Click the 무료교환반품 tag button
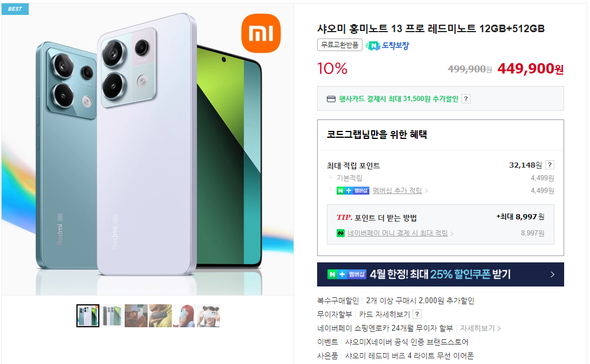Screen dimensions: 590x364 click(x=340, y=45)
